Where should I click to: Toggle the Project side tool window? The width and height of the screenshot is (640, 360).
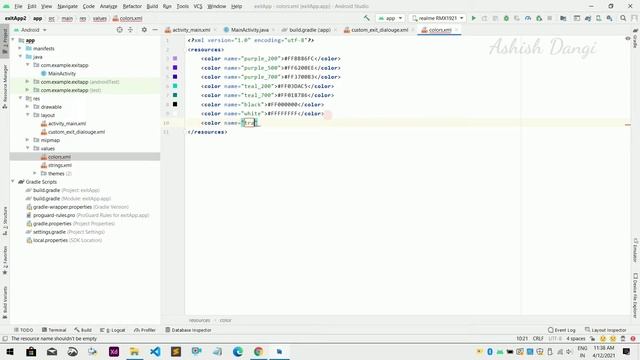(x=5, y=42)
